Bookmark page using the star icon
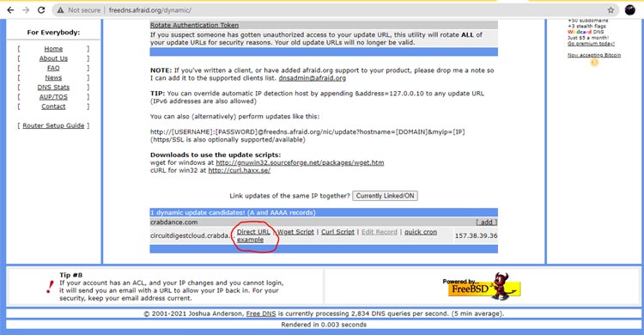The width and height of the screenshot is (644, 335). (x=611, y=9)
